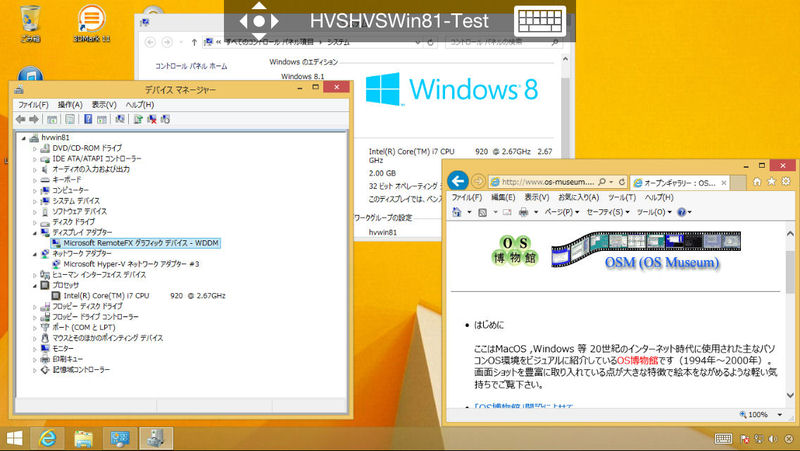
Task: Go back with the blue Internet Explorer back button
Action: click(x=458, y=181)
